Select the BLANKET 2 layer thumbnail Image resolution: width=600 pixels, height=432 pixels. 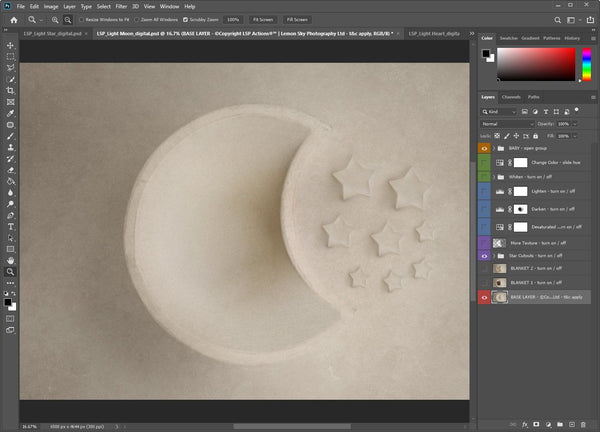click(499, 269)
